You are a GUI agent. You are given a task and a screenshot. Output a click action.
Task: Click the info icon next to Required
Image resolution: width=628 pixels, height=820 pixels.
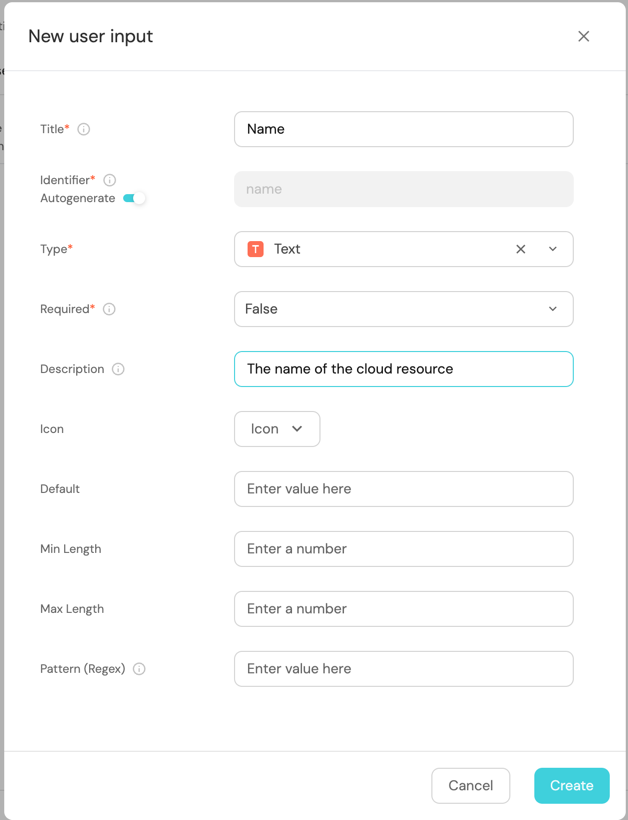pos(110,309)
